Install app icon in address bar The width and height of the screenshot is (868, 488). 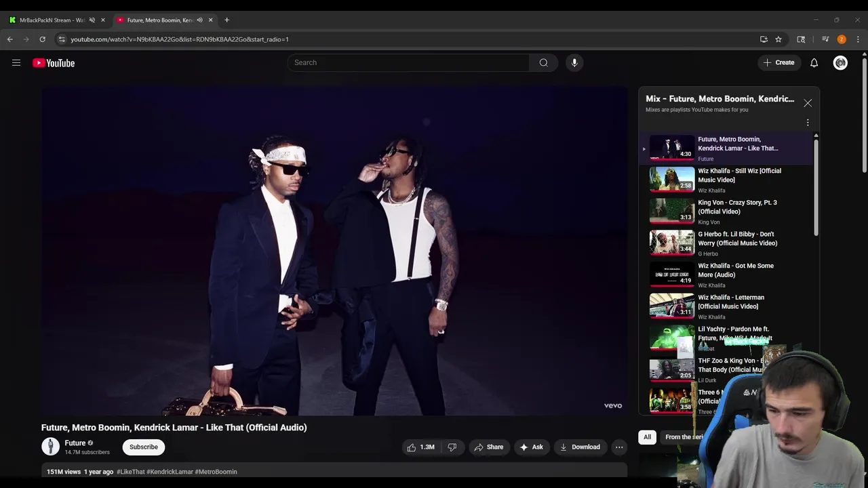pyautogui.click(x=764, y=39)
